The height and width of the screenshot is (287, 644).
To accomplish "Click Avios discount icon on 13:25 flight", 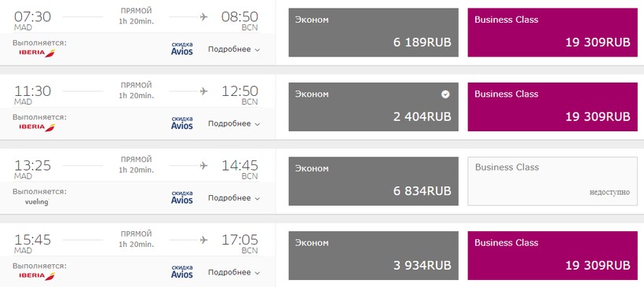I will click(x=182, y=197).
